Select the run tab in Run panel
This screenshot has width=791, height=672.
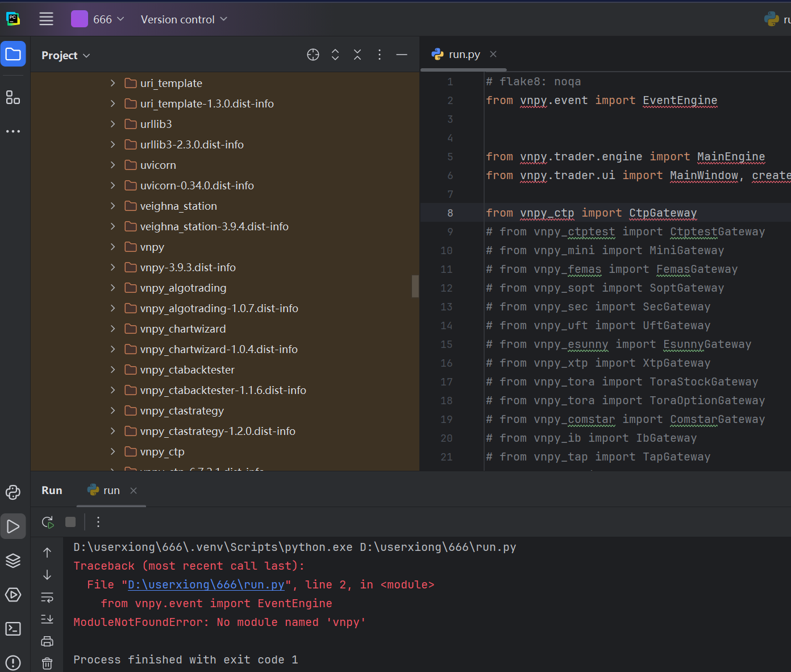[111, 490]
